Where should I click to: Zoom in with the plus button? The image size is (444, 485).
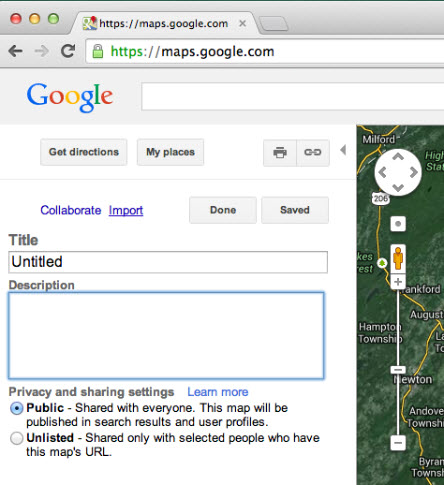tap(398, 282)
